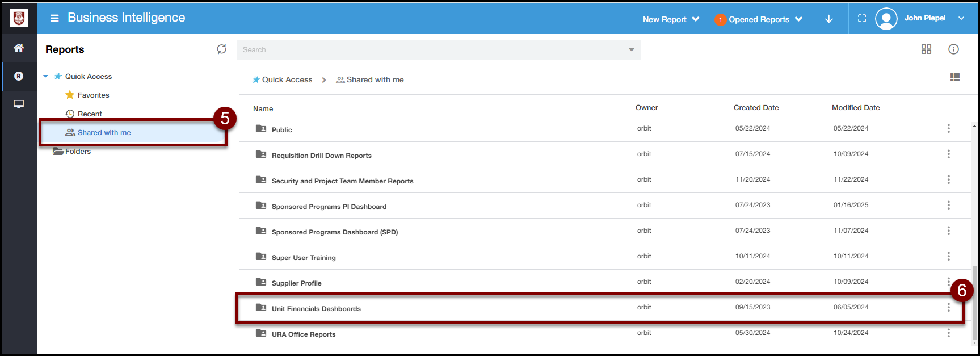Select Favorites in the sidebar
This screenshot has width=980, height=356.
pyautogui.click(x=93, y=95)
